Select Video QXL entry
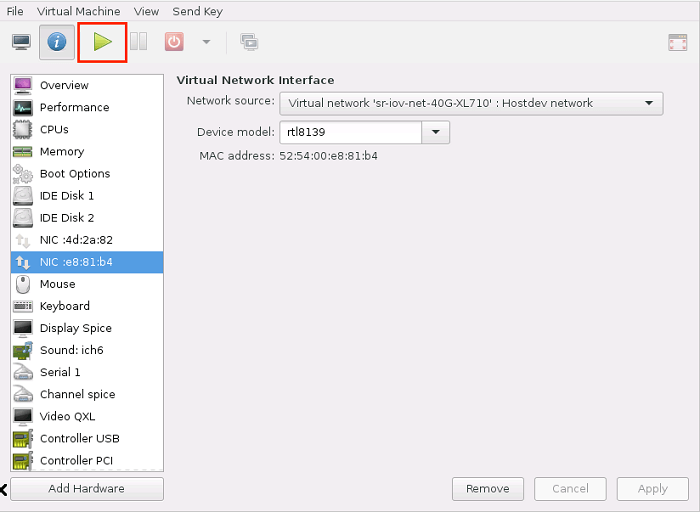Viewport: 700px width, 512px height. (x=87, y=417)
